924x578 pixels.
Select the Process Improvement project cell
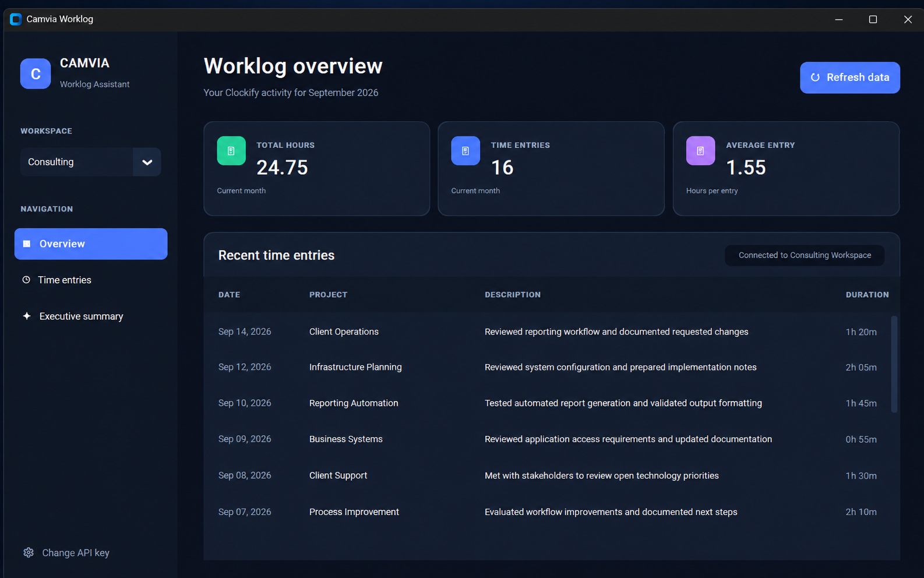354,512
